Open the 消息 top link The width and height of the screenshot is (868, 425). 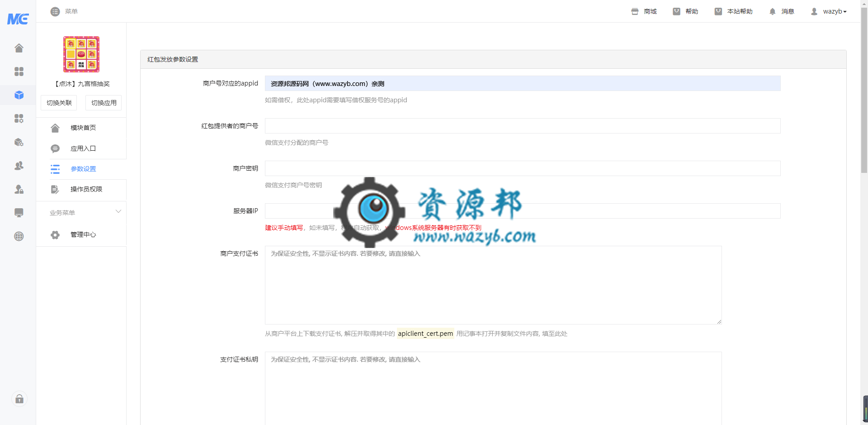click(788, 11)
